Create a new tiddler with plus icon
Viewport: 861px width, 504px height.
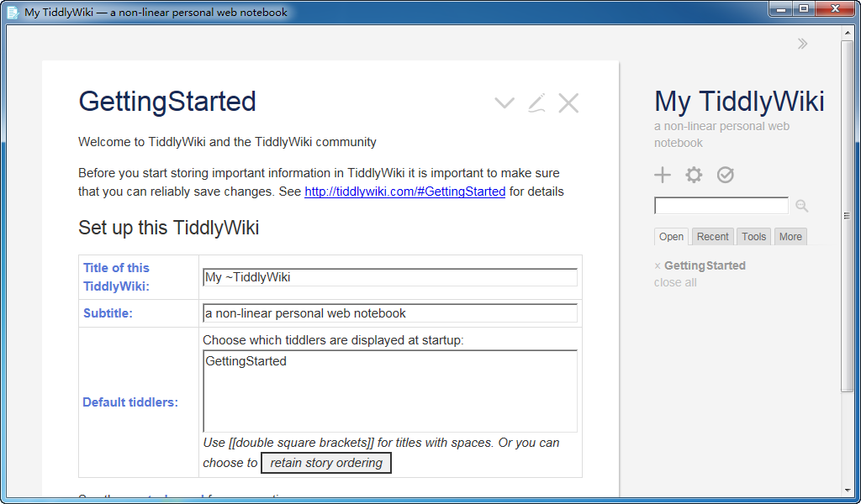click(663, 175)
